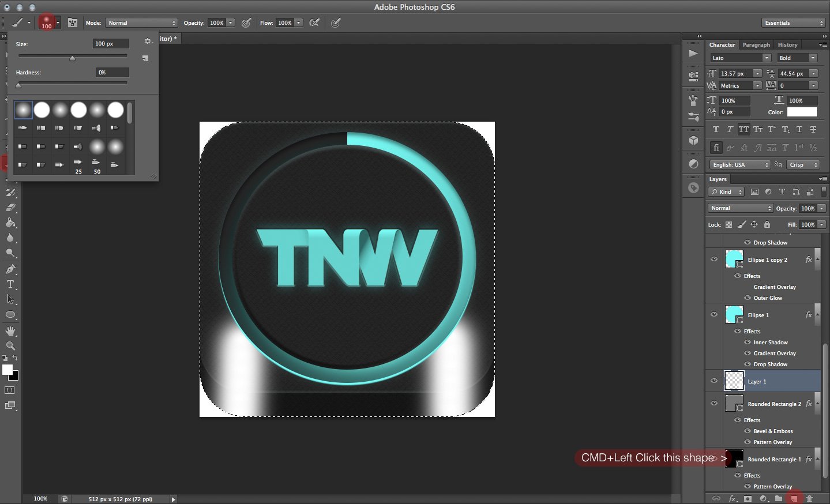Click the brush Hardness slider handle

(x=18, y=85)
